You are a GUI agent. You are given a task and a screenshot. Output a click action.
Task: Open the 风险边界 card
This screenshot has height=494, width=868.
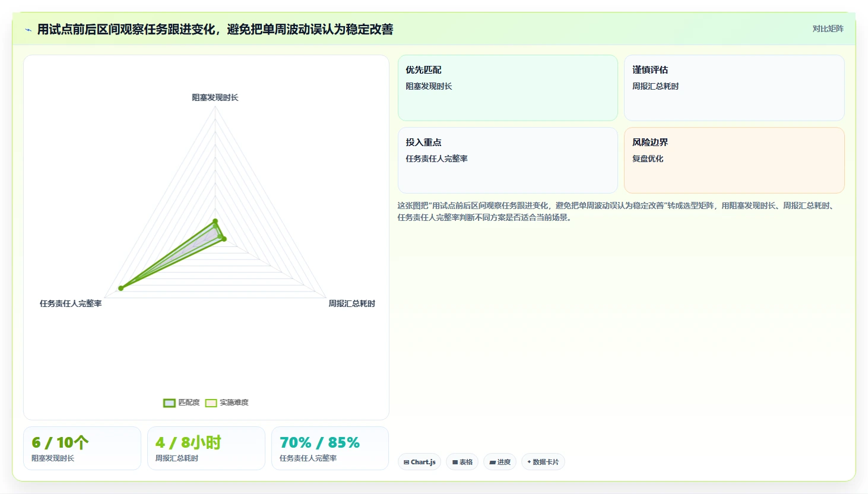734,160
